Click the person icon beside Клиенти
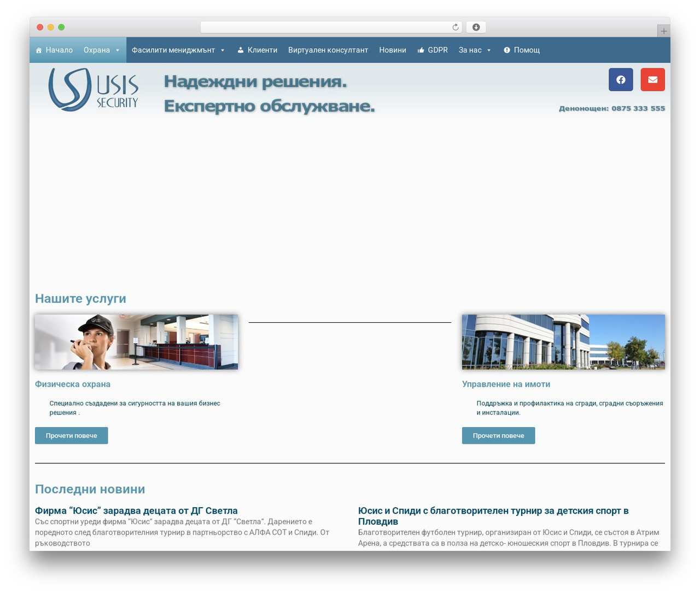700x593 pixels. pos(241,50)
